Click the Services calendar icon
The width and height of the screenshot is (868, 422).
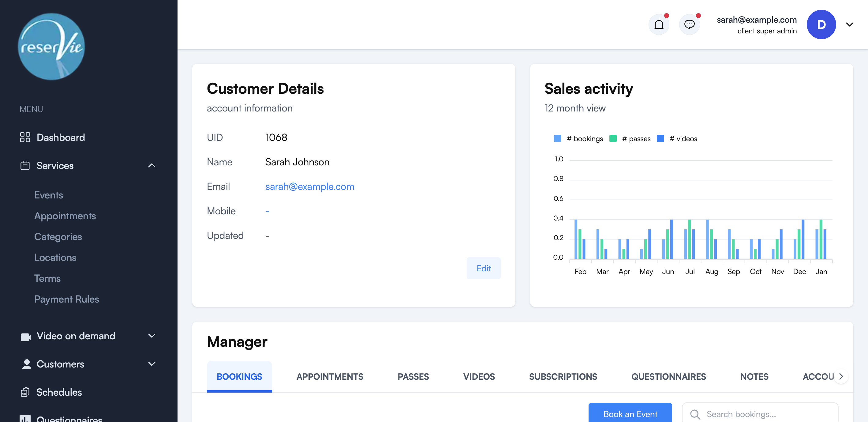(x=25, y=165)
